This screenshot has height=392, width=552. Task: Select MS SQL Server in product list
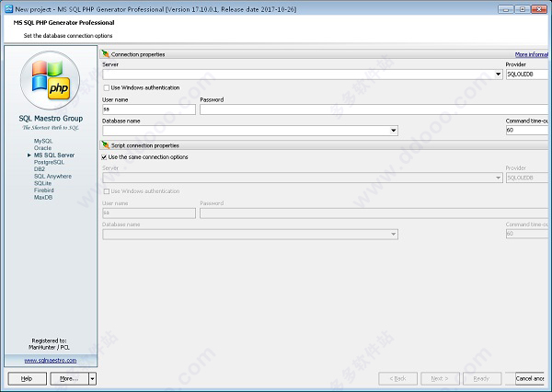pyautogui.click(x=54, y=155)
